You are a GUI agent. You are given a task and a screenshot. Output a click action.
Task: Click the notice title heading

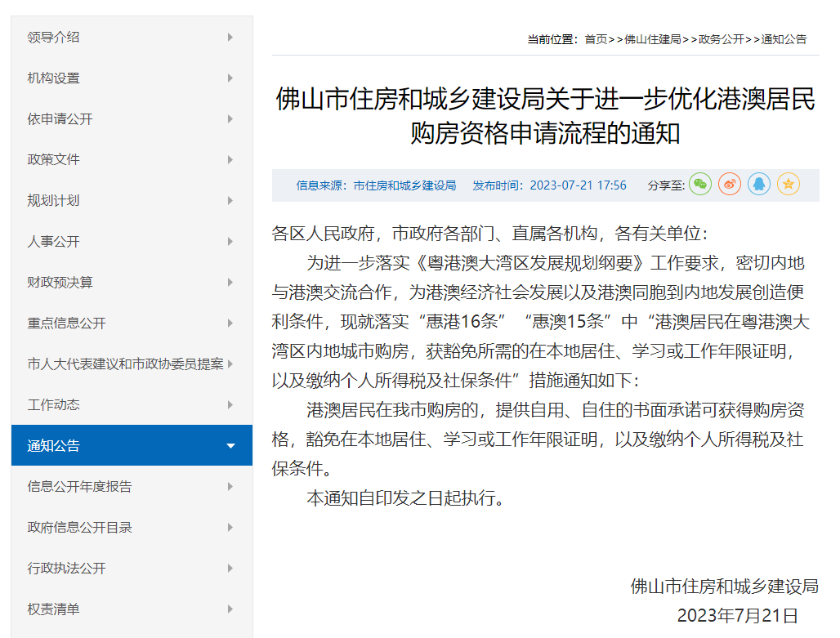pyautogui.click(x=545, y=116)
